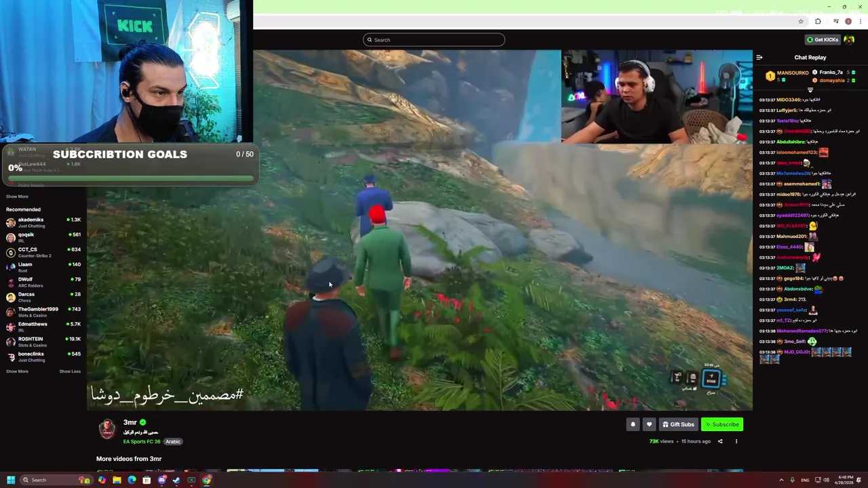Collapse list with Show Less
The image size is (868, 488).
click(x=70, y=371)
